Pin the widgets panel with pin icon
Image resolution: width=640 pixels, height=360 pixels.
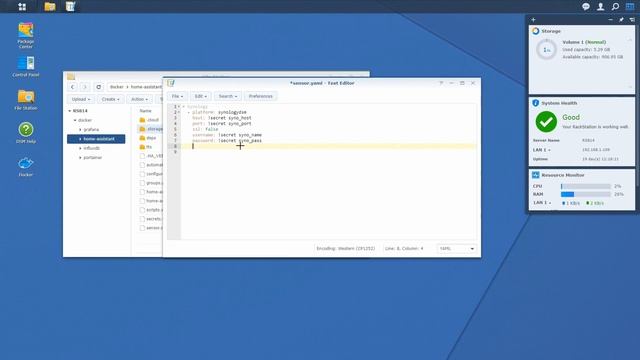[x=621, y=20]
